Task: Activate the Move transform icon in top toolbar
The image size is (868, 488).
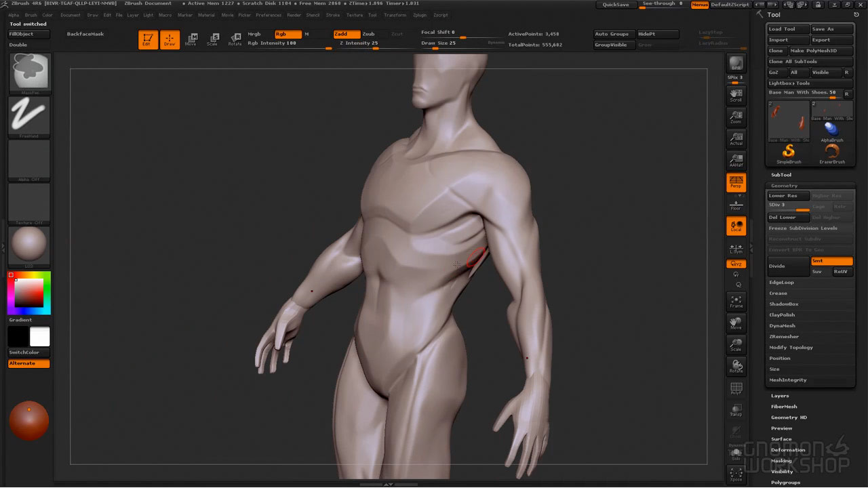Action: pyautogui.click(x=191, y=39)
